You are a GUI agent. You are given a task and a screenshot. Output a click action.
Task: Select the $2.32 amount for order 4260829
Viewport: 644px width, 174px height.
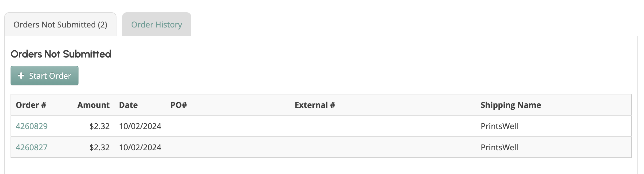click(99, 126)
